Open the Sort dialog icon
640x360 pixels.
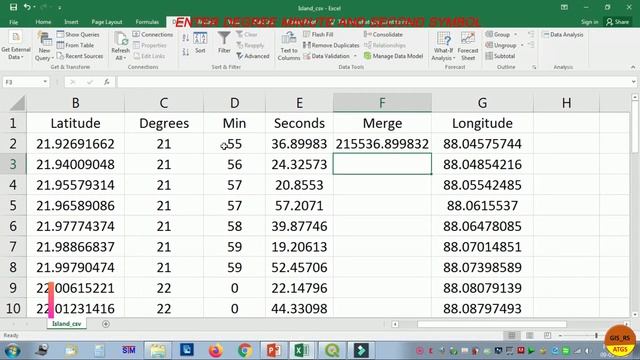click(x=200, y=42)
